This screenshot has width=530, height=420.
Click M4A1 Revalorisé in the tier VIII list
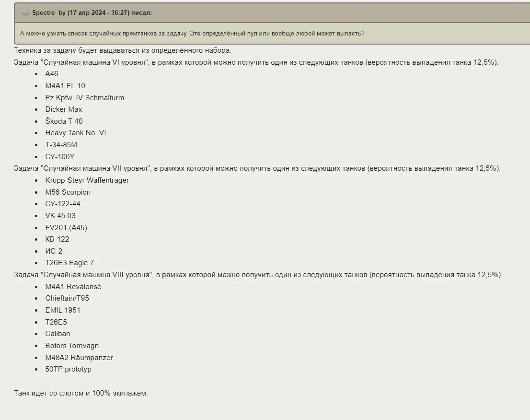[73, 287]
